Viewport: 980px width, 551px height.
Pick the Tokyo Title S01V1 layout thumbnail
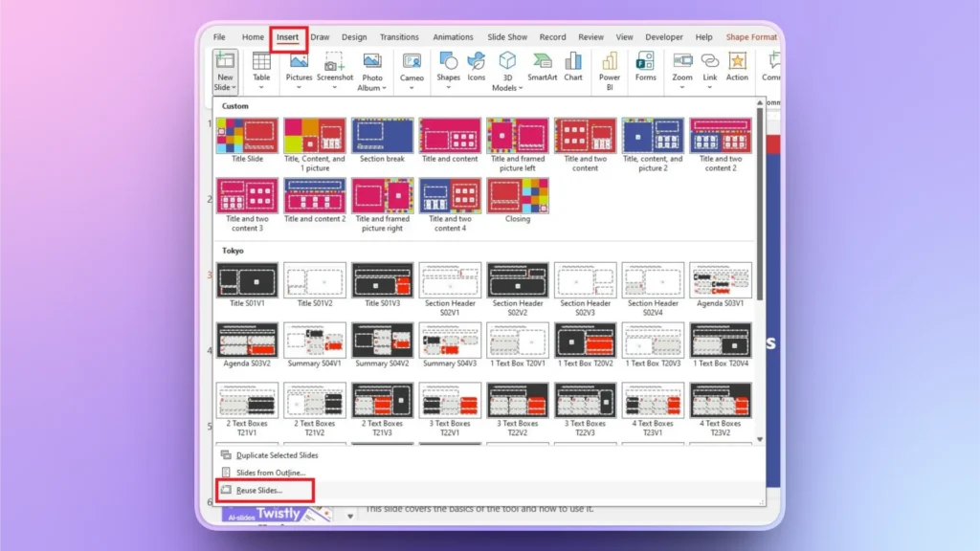(247, 278)
